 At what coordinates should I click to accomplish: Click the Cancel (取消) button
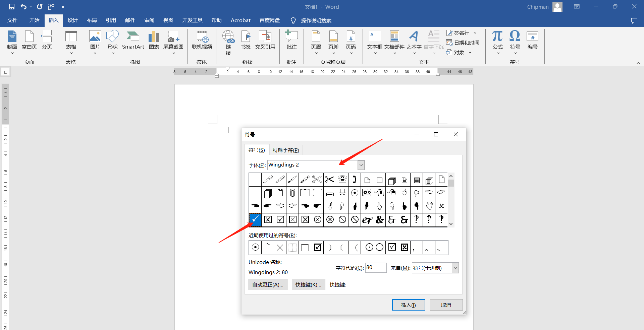click(x=446, y=305)
